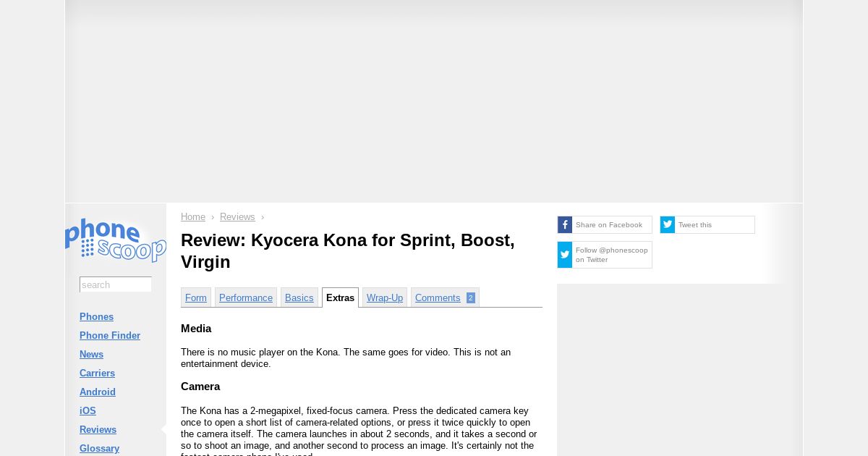Click the Media section heading

coord(196,329)
